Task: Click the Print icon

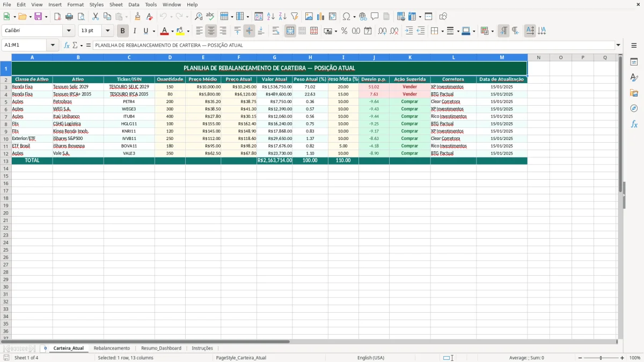Action: tap(69, 17)
